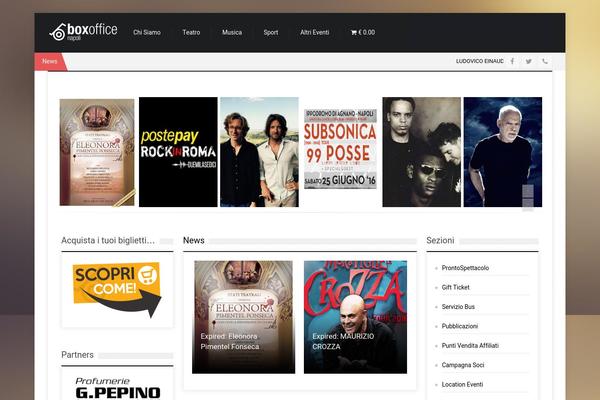Click the Acquista i tuoi biglietti heading

[108, 241]
